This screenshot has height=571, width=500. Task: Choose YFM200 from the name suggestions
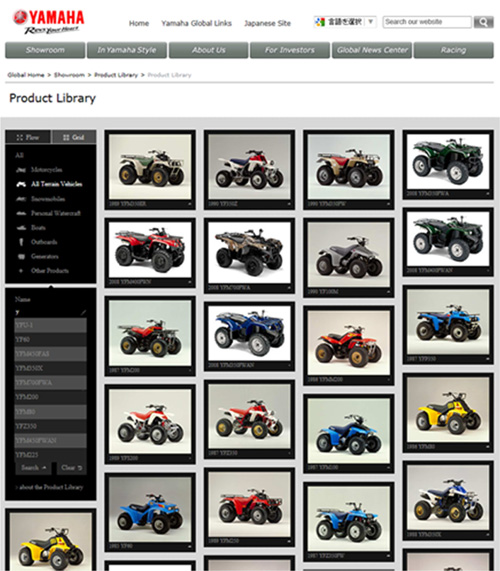coord(51,397)
